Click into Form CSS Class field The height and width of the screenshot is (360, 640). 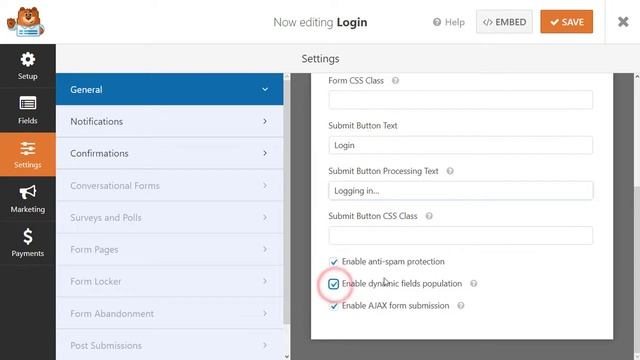pos(460,100)
